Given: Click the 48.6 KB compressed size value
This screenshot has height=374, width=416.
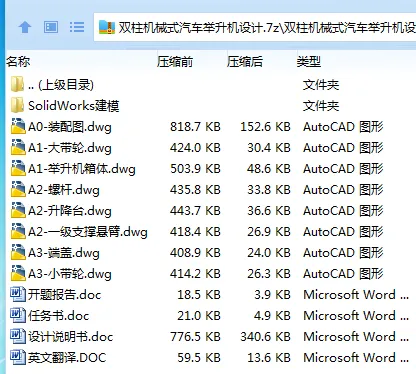Looking at the screenshot, I should [269, 169].
